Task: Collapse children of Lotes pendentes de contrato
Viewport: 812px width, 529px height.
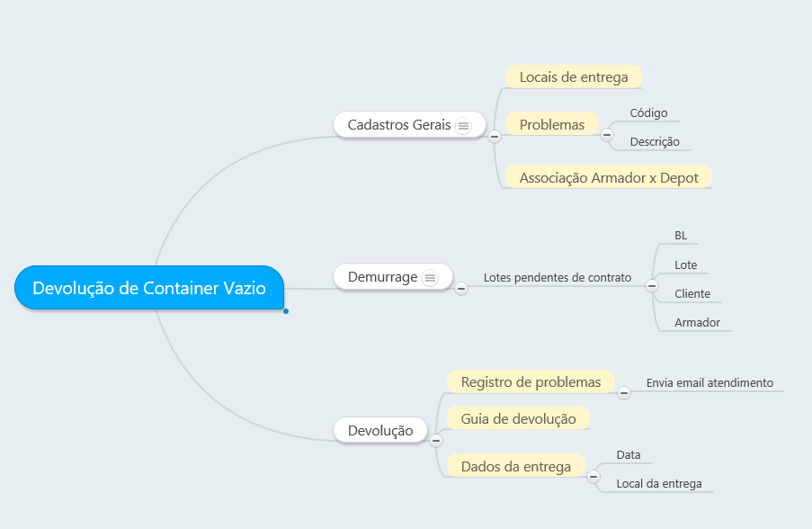Action: coord(652,285)
